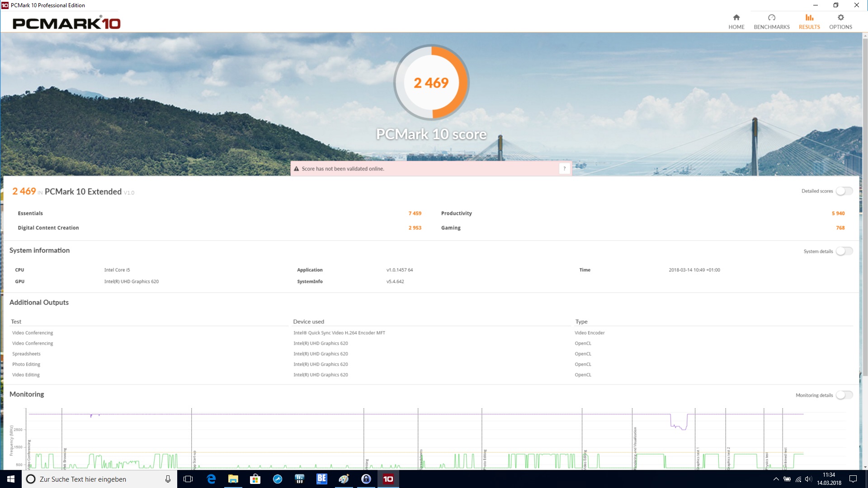The height and width of the screenshot is (488, 868).
Task: Open Microsoft Store taskbar icon
Action: tap(255, 479)
